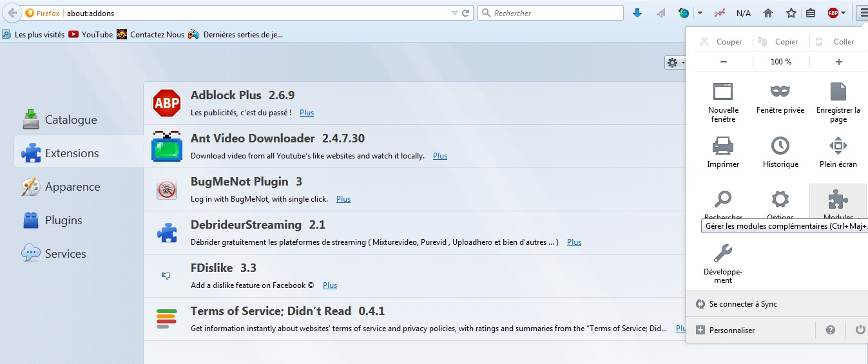
Task: Bookmark this page with the star icon
Action: click(x=791, y=13)
